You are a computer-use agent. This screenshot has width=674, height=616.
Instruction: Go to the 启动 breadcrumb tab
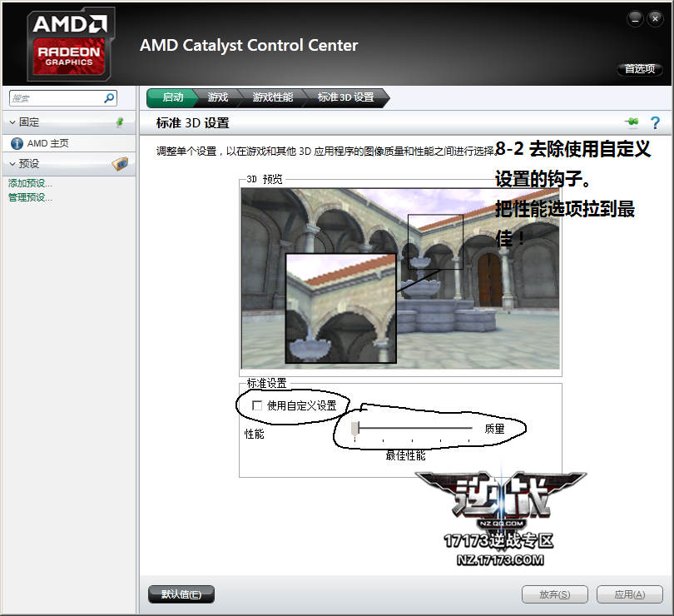click(x=172, y=97)
